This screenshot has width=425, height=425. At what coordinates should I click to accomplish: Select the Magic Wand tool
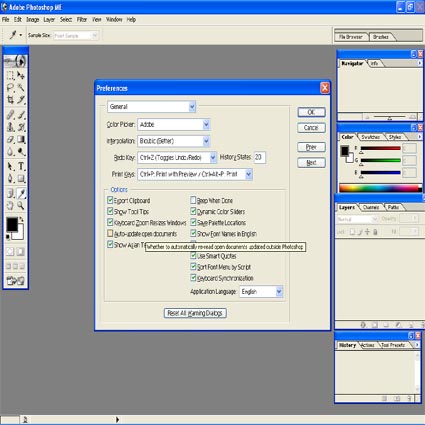(x=21, y=88)
